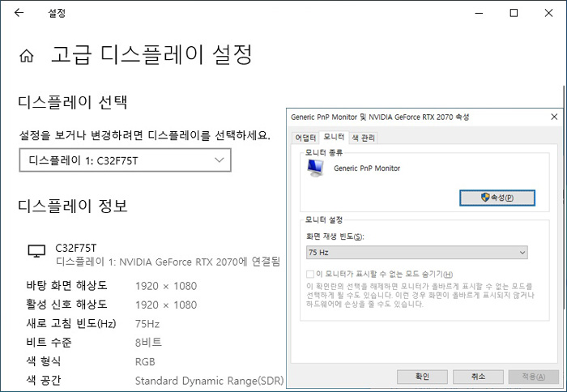
Task: Click the 활성 신호 해상도 label
Action: click(x=66, y=305)
